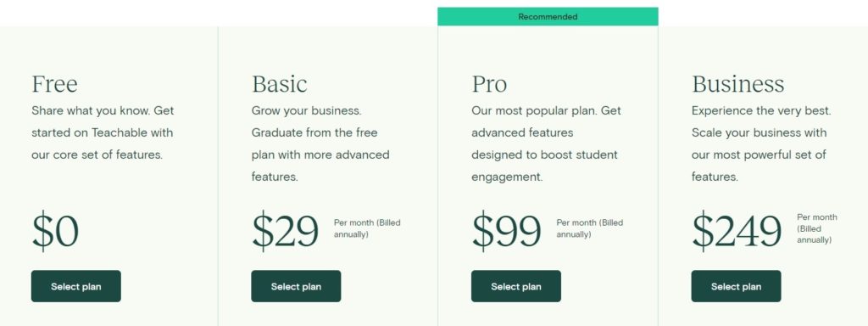The height and width of the screenshot is (326, 868).
Task: Click the $29 price
Action: tap(286, 231)
